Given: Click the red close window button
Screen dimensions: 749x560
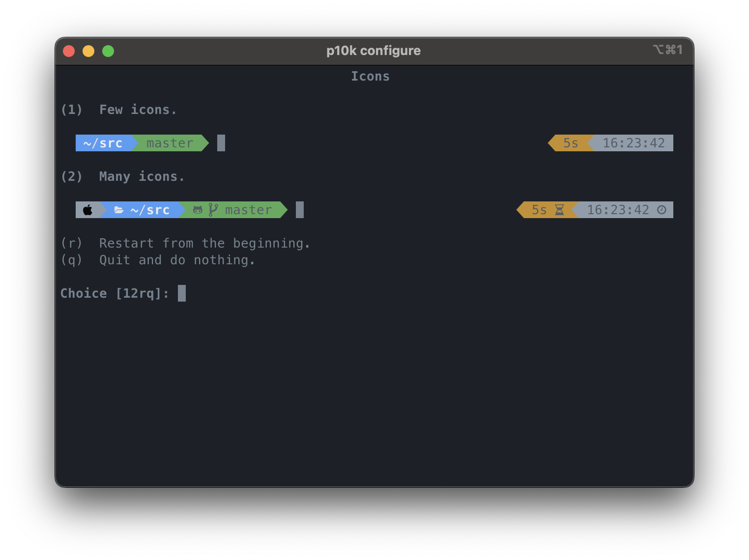Looking at the screenshot, I should (69, 51).
